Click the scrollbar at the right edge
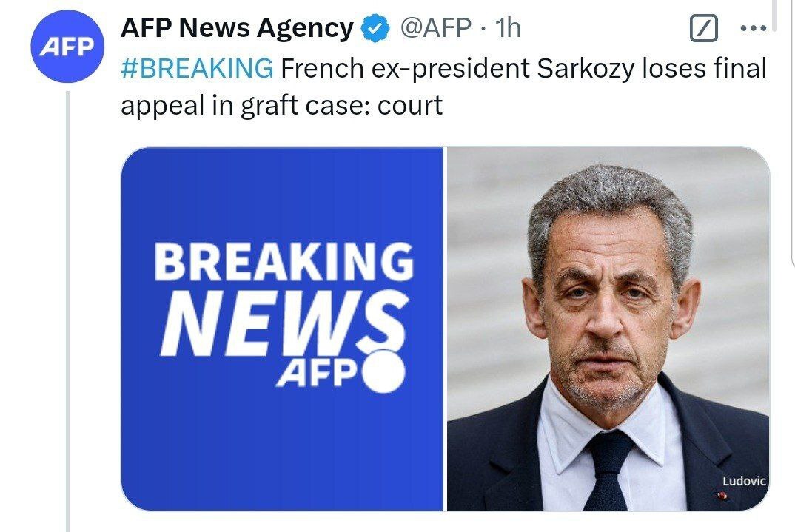 coord(774,16)
